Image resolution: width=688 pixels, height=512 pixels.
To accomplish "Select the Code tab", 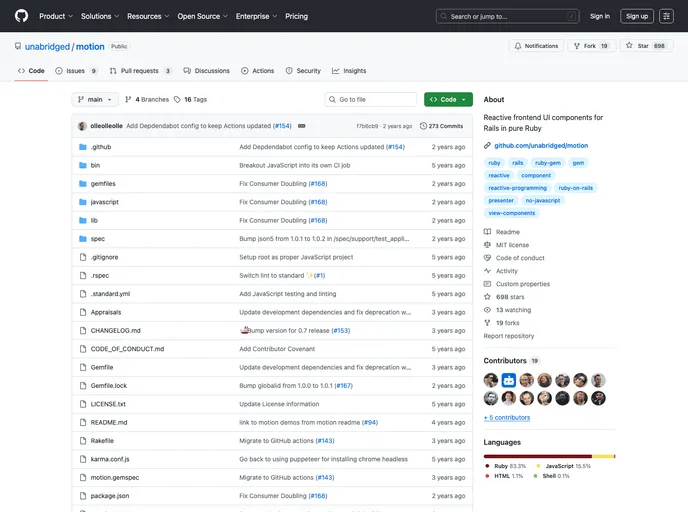I will click(31, 71).
